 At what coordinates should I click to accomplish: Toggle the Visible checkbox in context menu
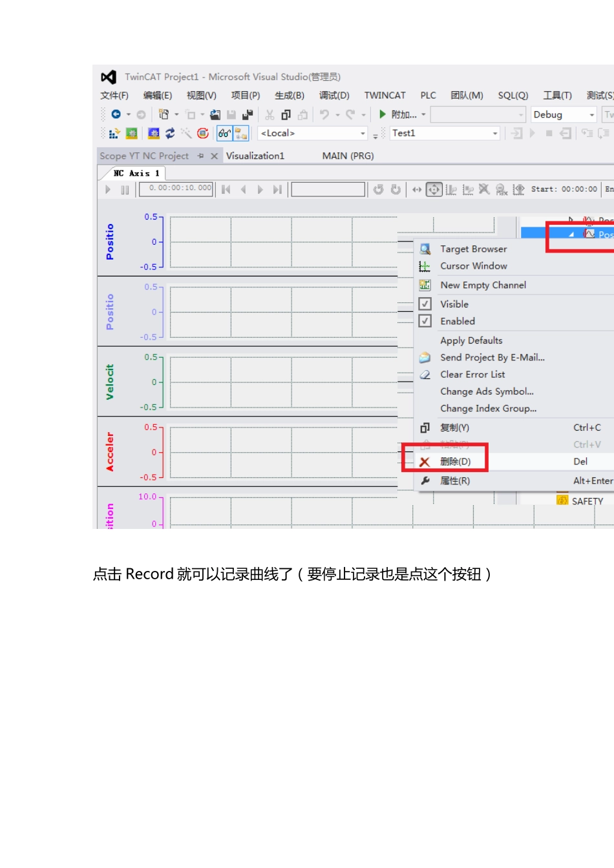pyautogui.click(x=425, y=304)
